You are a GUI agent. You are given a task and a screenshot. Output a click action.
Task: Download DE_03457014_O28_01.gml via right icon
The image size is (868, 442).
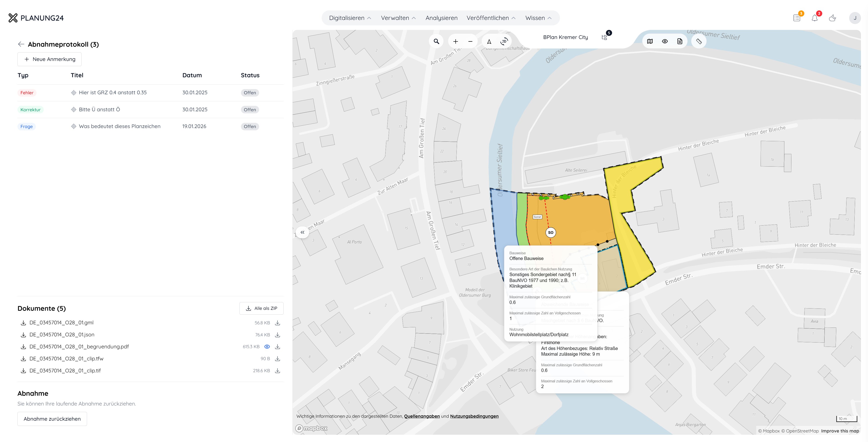(x=278, y=323)
